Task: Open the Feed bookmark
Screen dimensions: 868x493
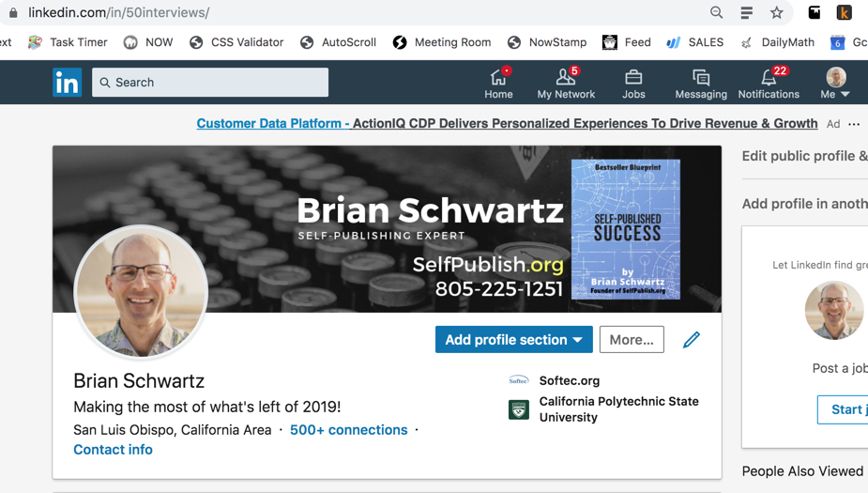Action: (x=627, y=42)
